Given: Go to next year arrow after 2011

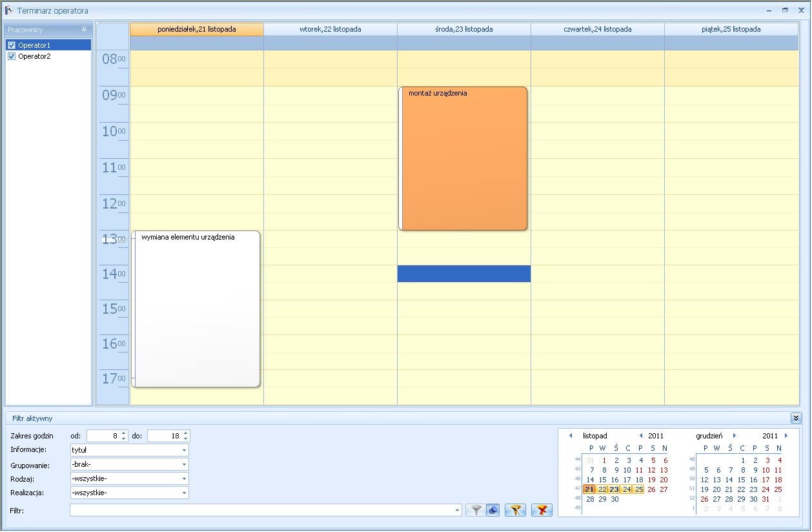Looking at the screenshot, I should (x=786, y=436).
